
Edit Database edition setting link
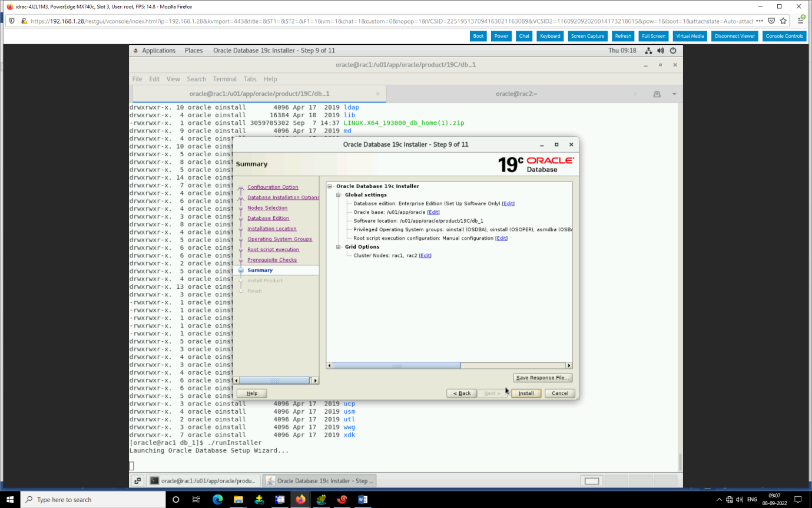click(508, 203)
